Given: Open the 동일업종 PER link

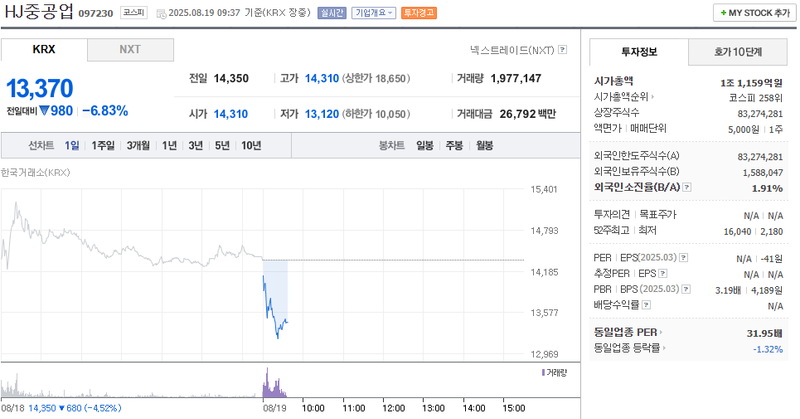Looking at the screenshot, I should pyautogui.click(x=628, y=332).
